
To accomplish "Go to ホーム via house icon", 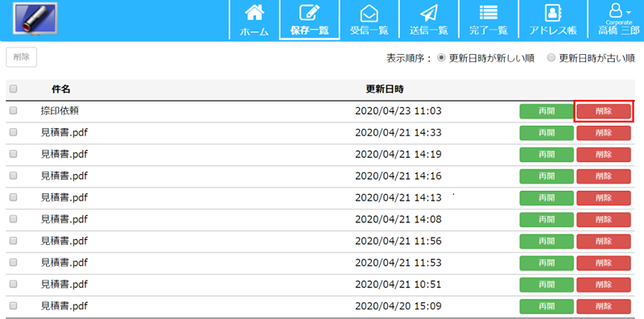I will 254,19.
